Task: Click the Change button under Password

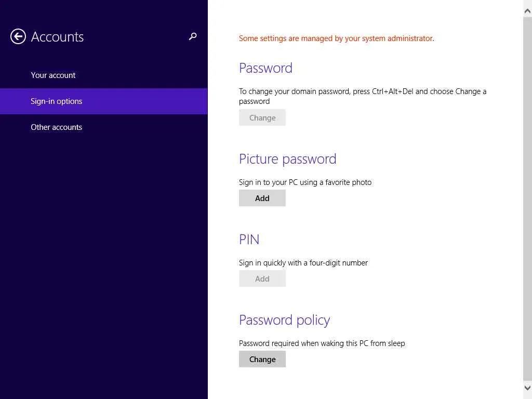Action: click(x=262, y=118)
